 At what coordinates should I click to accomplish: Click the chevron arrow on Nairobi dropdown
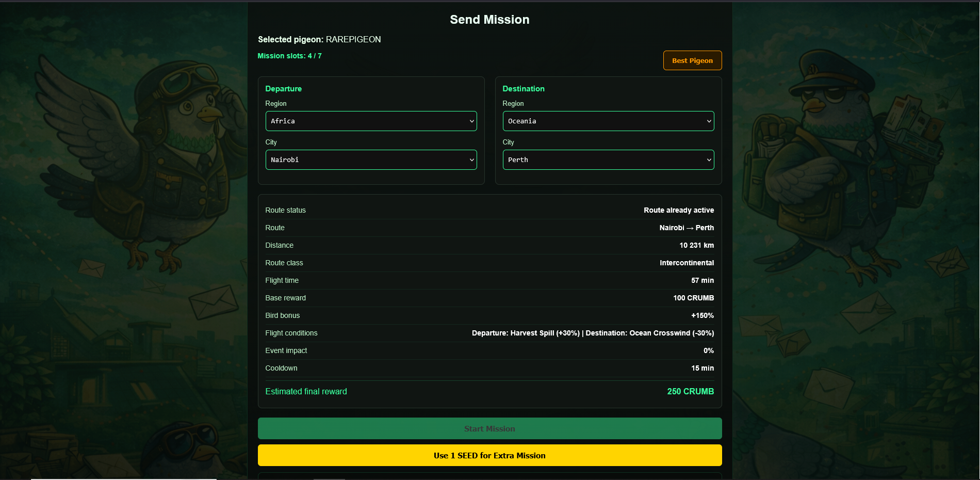[x=471, y=160]
